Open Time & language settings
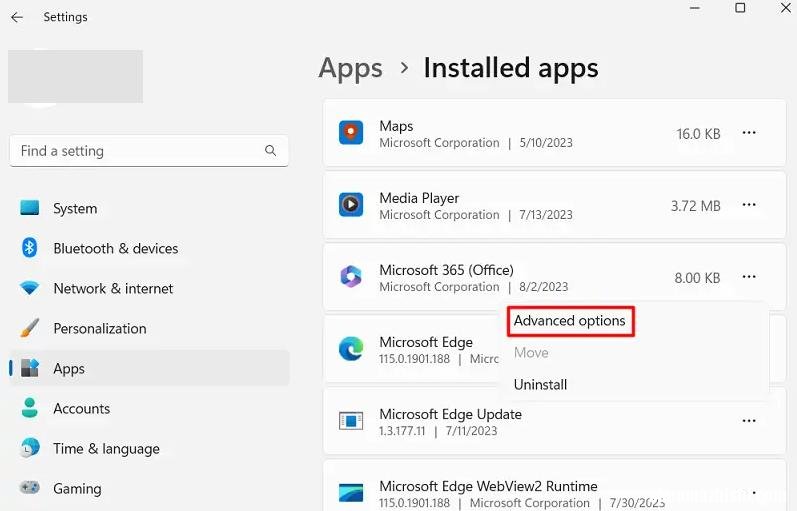The image size is (797, 511). 149,448
